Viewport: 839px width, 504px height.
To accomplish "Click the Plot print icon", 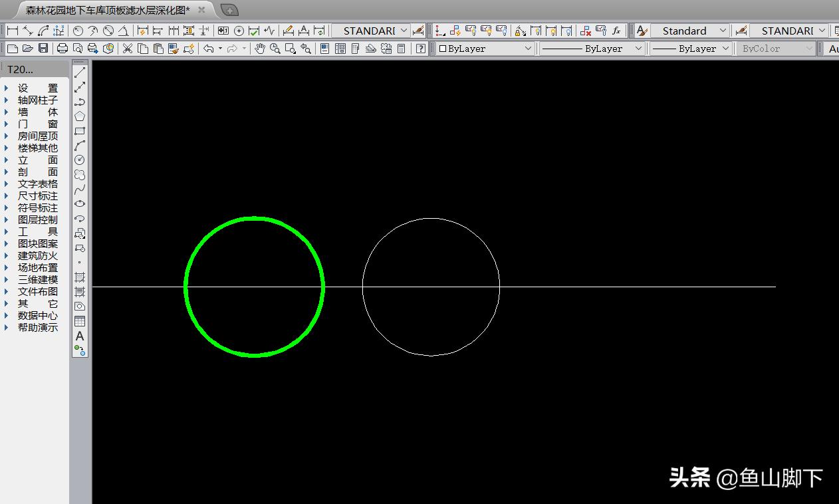I will (x=62, y=49).
